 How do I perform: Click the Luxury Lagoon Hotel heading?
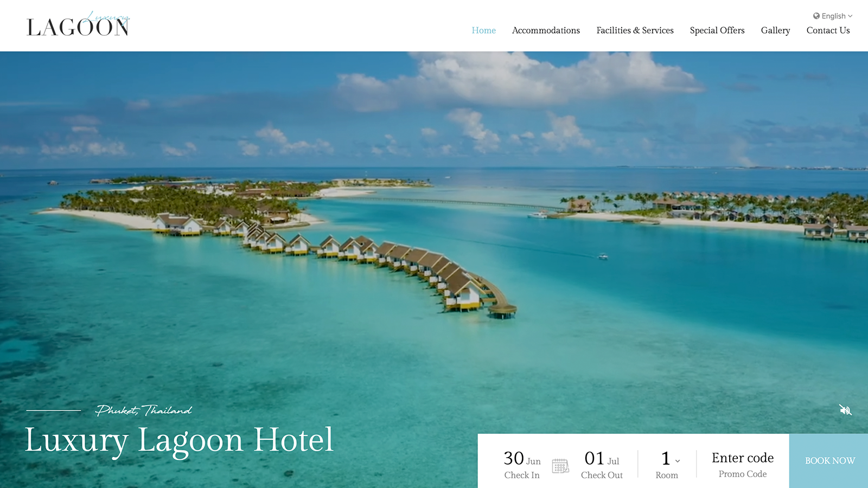click(179, 440)
